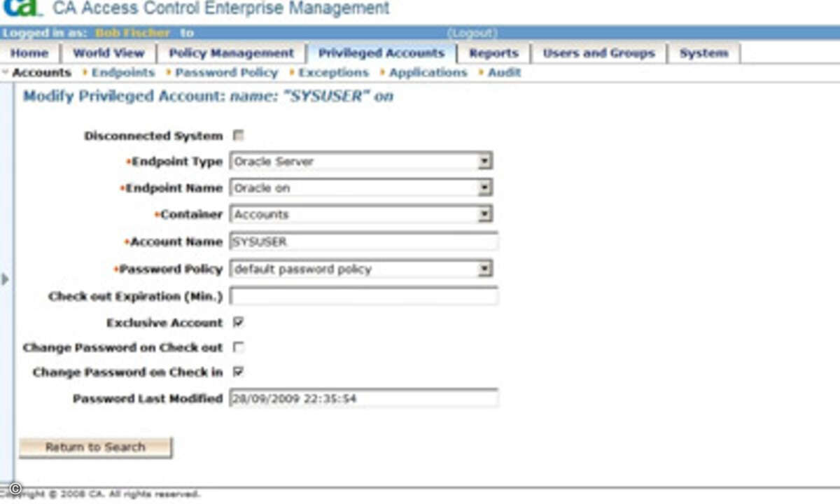
Task: Expand the left side panel arrow
Action: [x=6, y=279]
